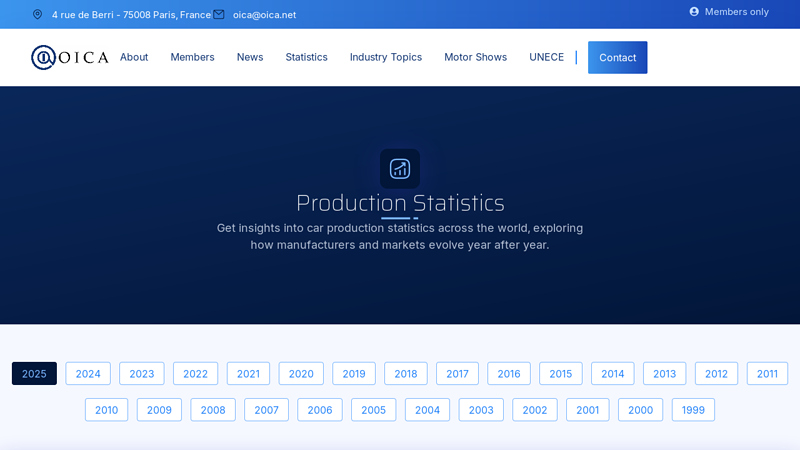Select the 2023 year tab
The image size is (800, 450).
click(142, 373)
